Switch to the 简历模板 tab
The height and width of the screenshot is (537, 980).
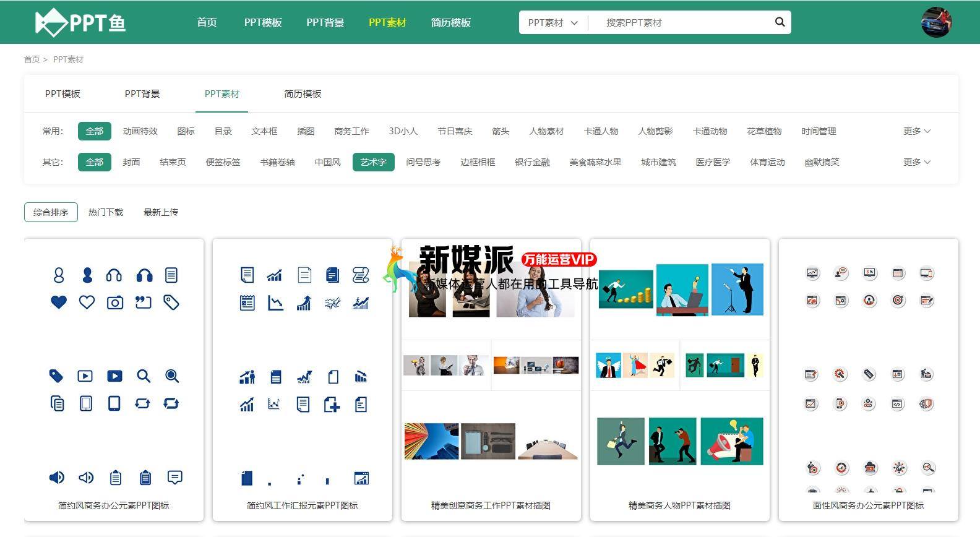(x=303, y=94)
